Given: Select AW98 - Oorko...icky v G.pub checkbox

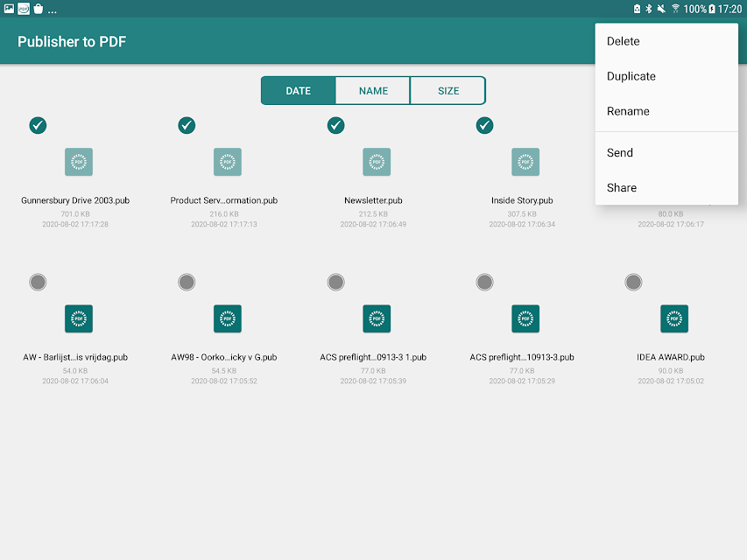Looking at the screenshot, I should (187, 282).
